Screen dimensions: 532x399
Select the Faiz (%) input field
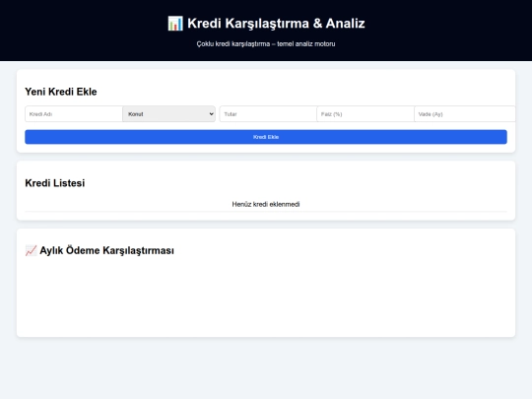click(366, 114)
